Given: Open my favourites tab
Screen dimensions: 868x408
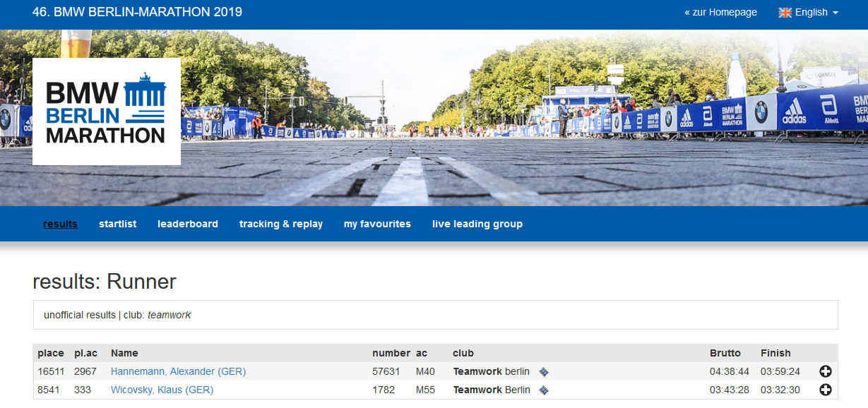Looking at the screenshot, I should pos(377,224).
